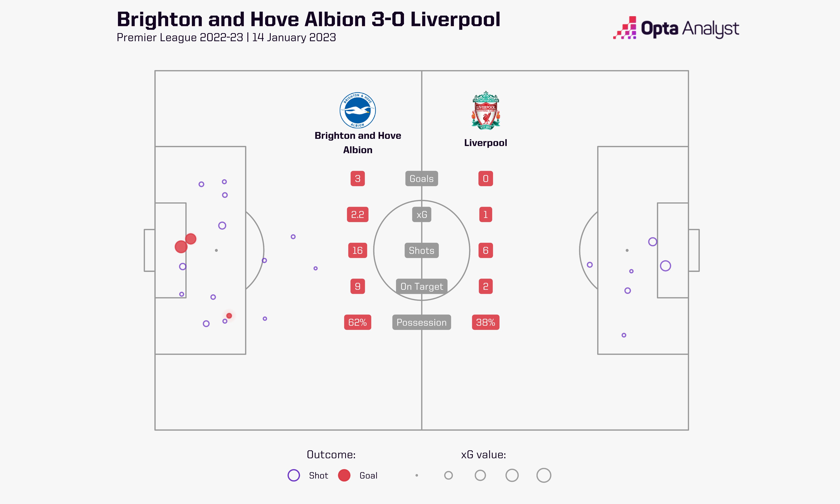Click the grey Shots stat label
The image size is (840, 504).
pyautogui.click(x=421, y=251)
